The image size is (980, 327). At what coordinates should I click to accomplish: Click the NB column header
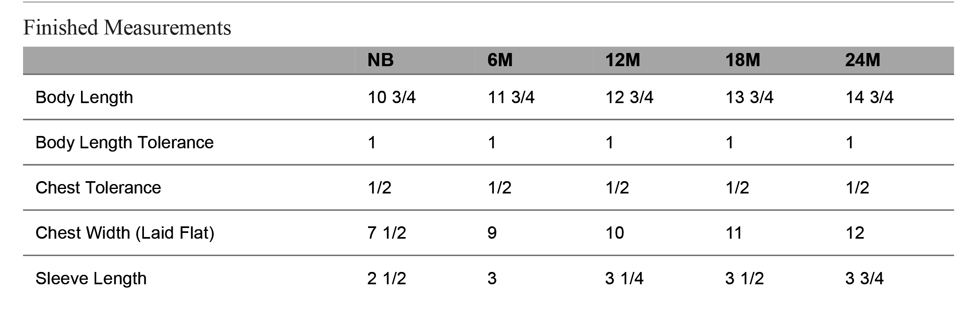(380, 60)
